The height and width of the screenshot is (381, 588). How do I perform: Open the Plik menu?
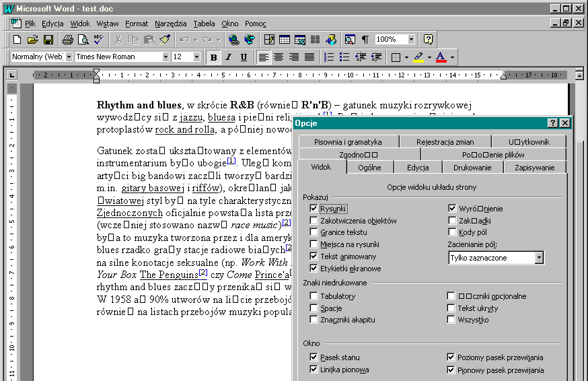(30, 24)
